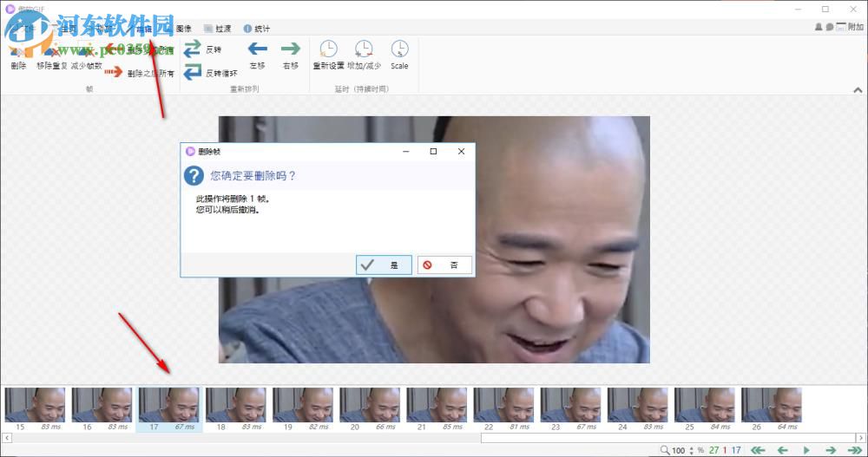
Task: Maximize the 删除帧 dialog
Action: tap(433, 151)
